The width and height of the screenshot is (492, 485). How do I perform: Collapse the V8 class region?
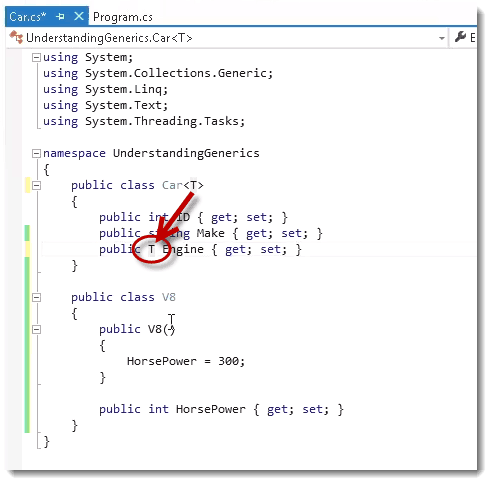click(36, 298)
